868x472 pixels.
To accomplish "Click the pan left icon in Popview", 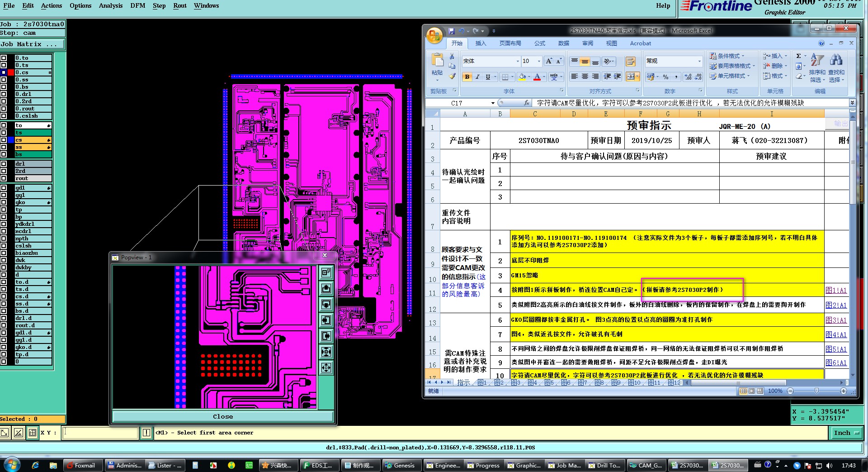I will point(326,320).
